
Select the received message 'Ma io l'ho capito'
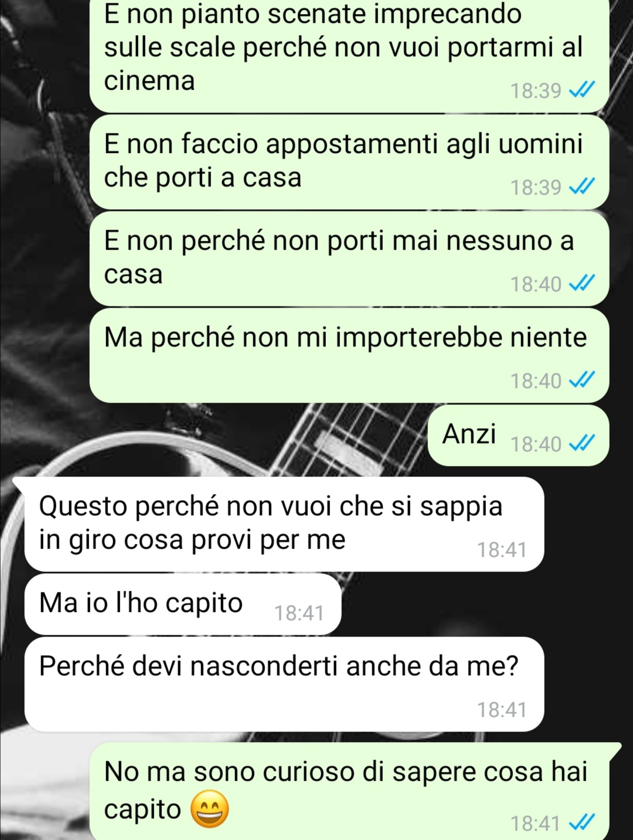coord(183,604)
